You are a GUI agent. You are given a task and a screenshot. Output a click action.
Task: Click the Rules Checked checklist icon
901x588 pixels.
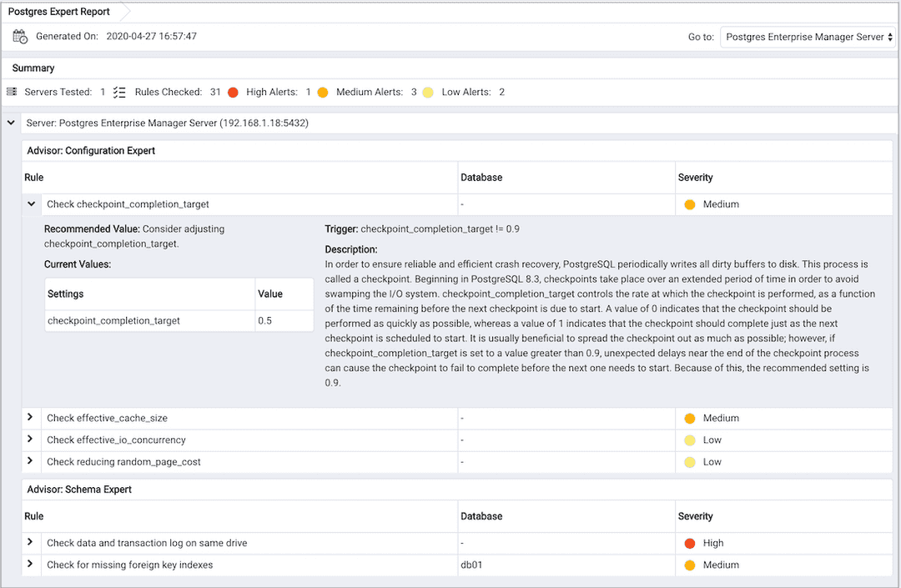(119, 92)
